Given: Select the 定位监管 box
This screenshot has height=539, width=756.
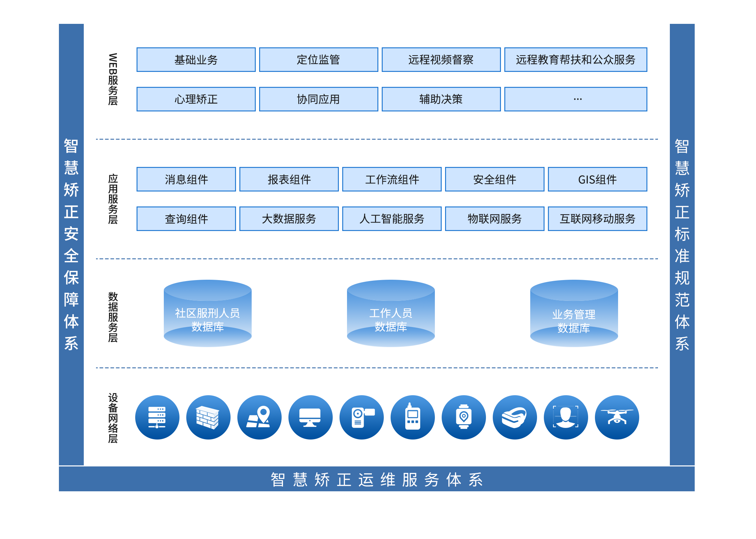Looking at the screenshot, I should 319,60.
